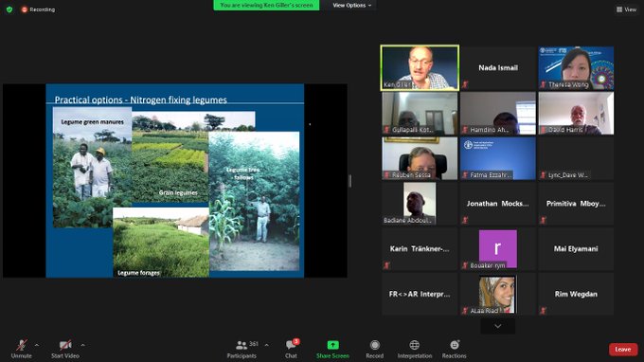Select Primitiva Mboy participant tile

[576, 204]
